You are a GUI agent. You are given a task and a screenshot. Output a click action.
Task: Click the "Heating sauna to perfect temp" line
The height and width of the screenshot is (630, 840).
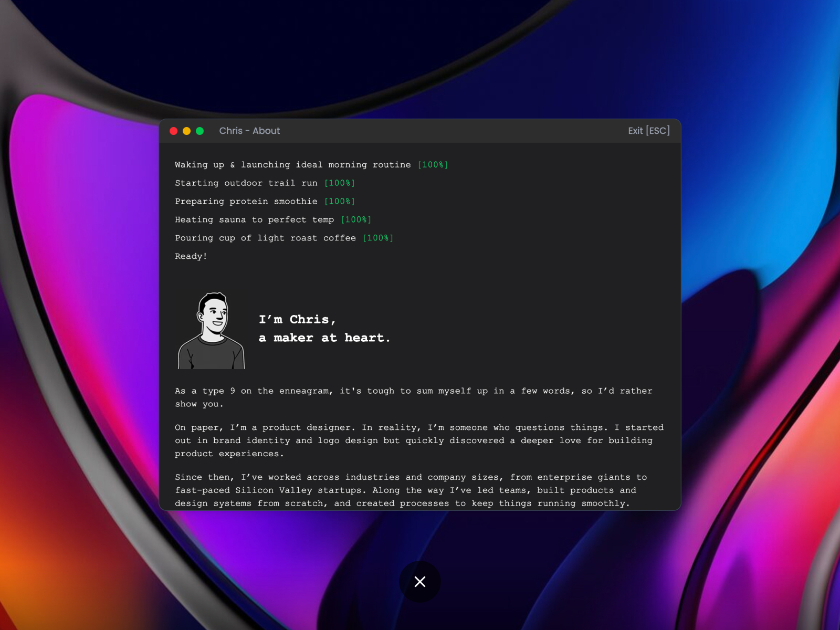[x=254, y=220]
